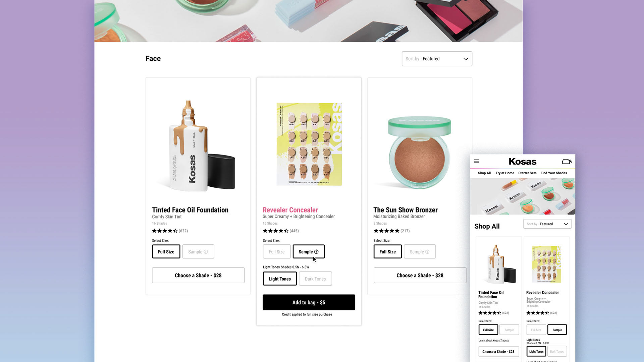Screen dimensions: 644x362
Task: Select Full Size for Revealer Concealer
Action: (277, 252)
